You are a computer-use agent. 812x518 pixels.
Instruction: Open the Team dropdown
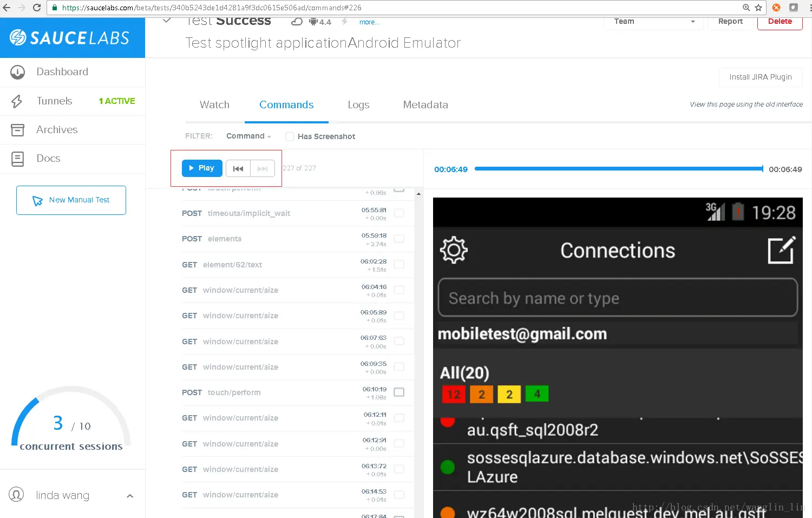[653, 22]
